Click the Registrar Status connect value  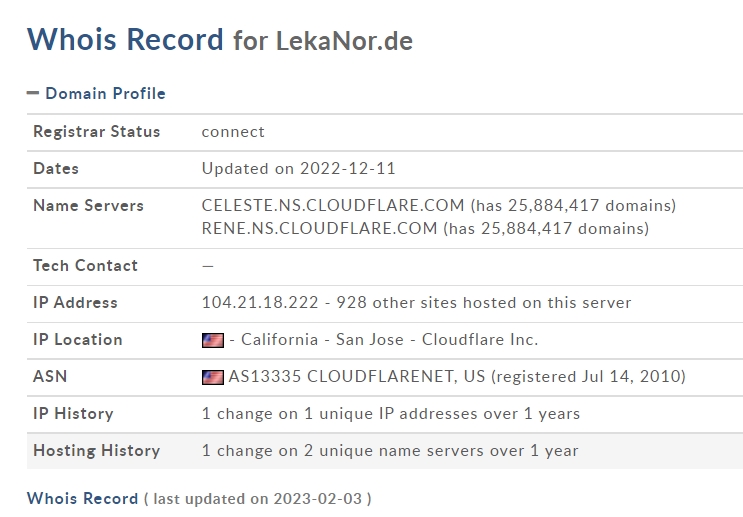click(233, 132)
